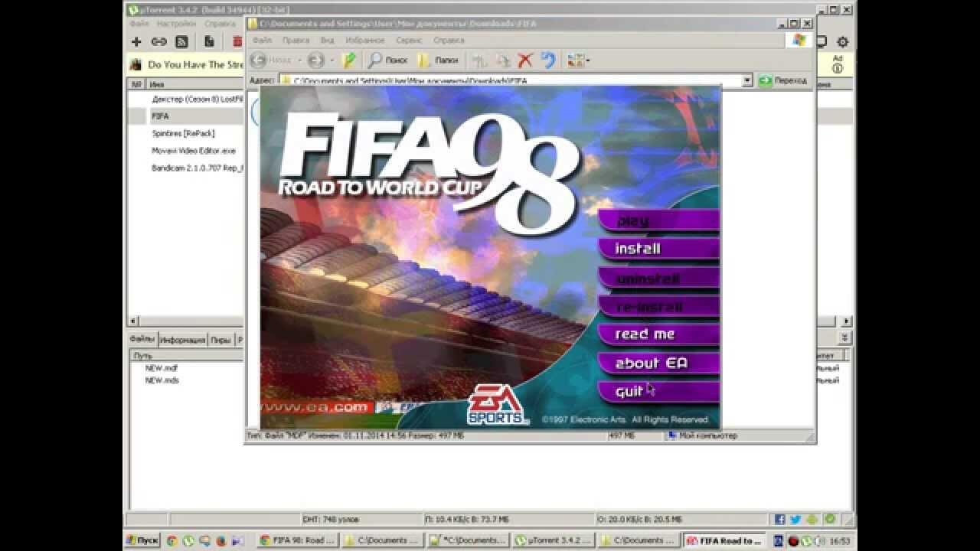
Task: Click the Twitter icon in status bar
Action: 795,520
